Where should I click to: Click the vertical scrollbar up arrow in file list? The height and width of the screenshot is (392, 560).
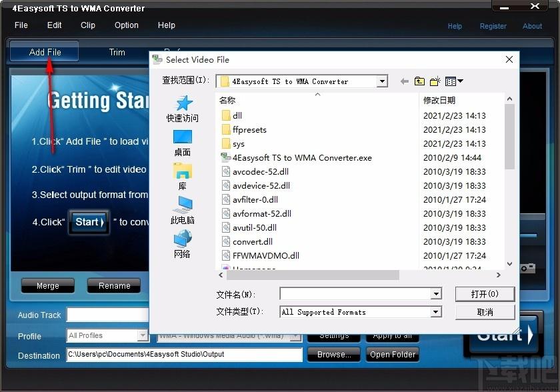coord(509,99)
